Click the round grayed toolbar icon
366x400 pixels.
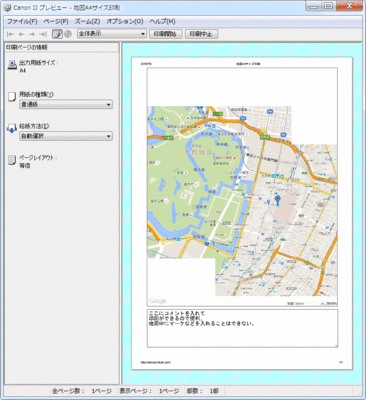tap(68, 34)
